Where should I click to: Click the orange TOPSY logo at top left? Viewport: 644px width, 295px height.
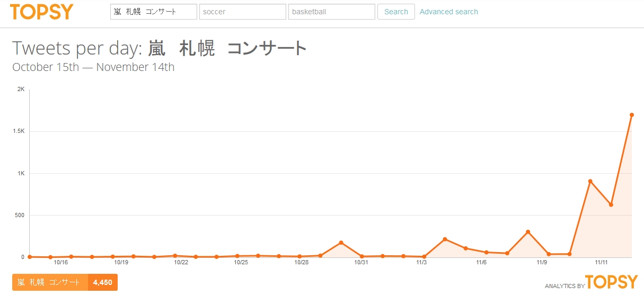click(x=41, y=12)
